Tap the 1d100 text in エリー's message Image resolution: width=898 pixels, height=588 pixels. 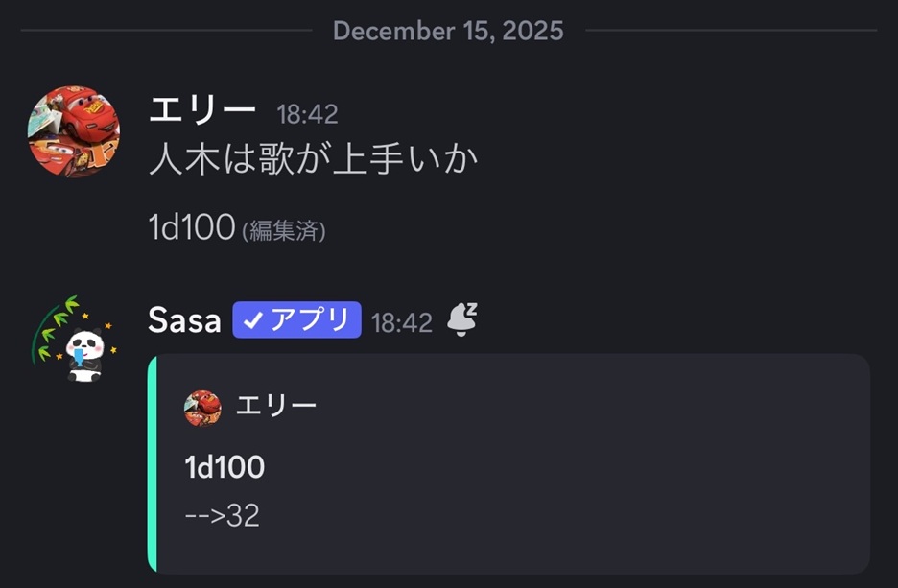192,227
